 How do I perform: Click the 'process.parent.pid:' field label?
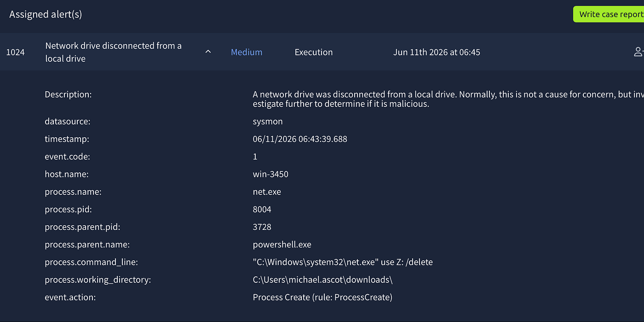point(82,227)
